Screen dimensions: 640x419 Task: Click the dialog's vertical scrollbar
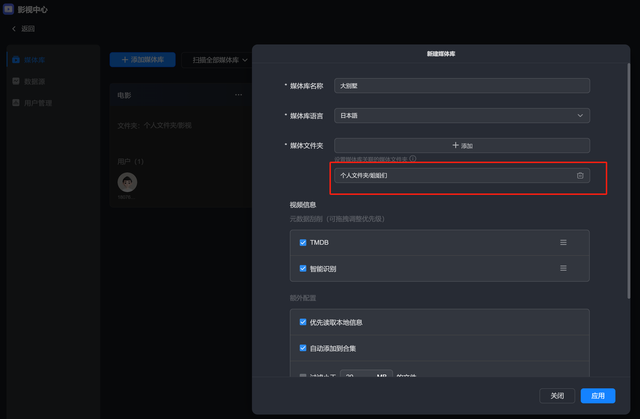click(x=629, y=181)
